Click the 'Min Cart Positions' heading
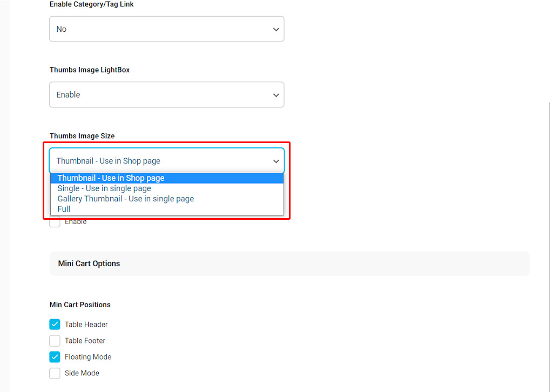 tap(80, 305)
